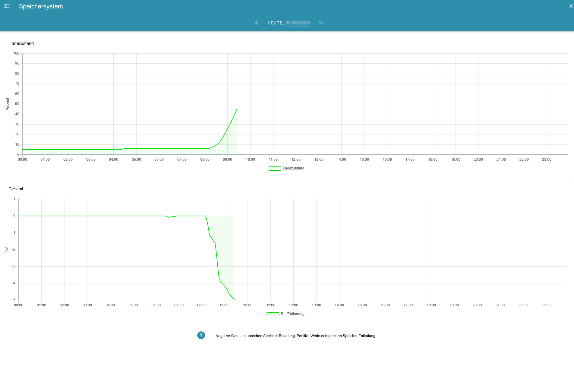
Task: Click the 12:00 tick in Gesamt chart
Action: click(x=294, y=305)
